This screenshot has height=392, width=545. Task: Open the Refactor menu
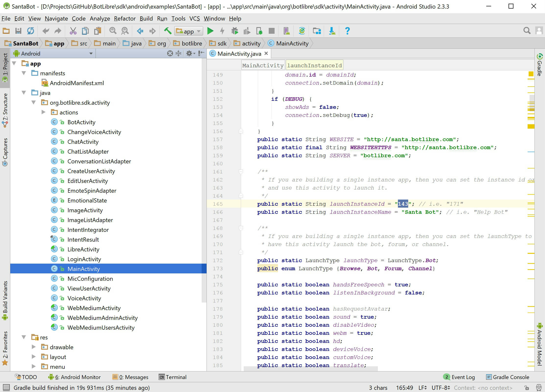pyautogui.click(x=125, y=19)
